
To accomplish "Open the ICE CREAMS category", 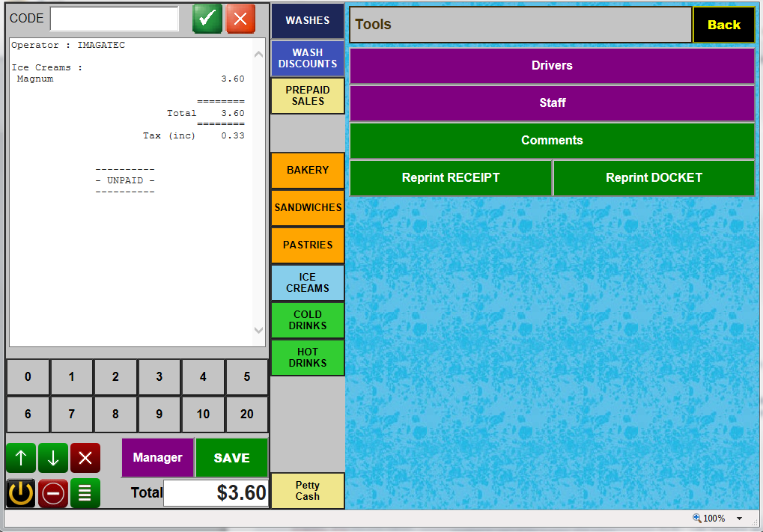I will pyautogui.click(x=308, y=283).
